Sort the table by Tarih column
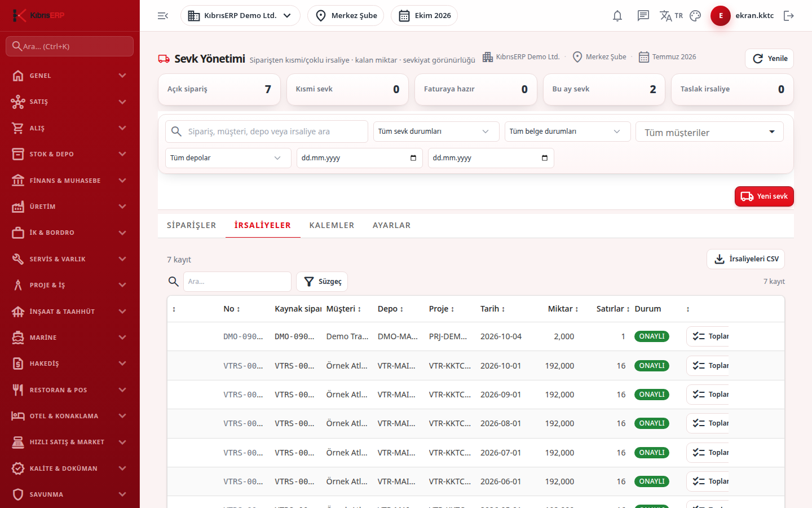Viewport: 812px width, 508px height. tap(493, 309)
